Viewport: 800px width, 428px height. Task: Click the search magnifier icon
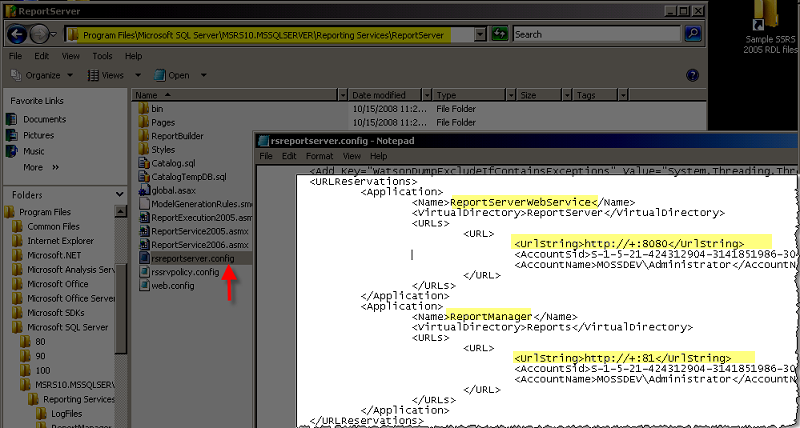click(x=692, y=35)
